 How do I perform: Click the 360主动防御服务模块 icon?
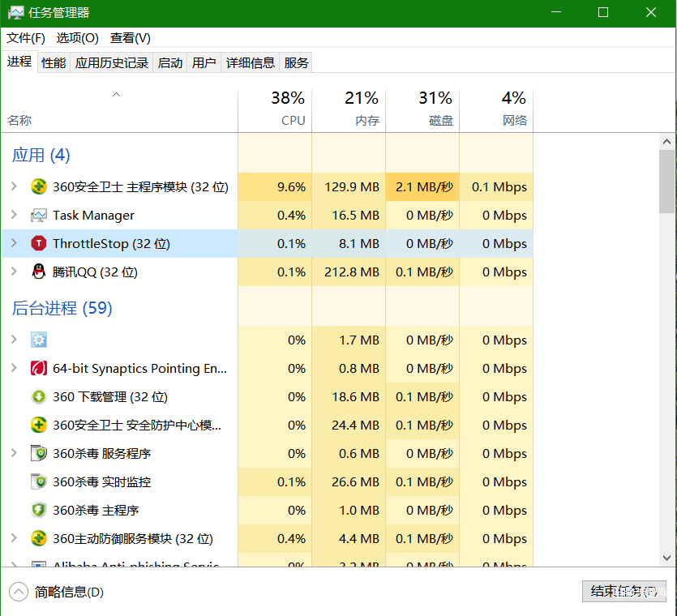point(39,538)
